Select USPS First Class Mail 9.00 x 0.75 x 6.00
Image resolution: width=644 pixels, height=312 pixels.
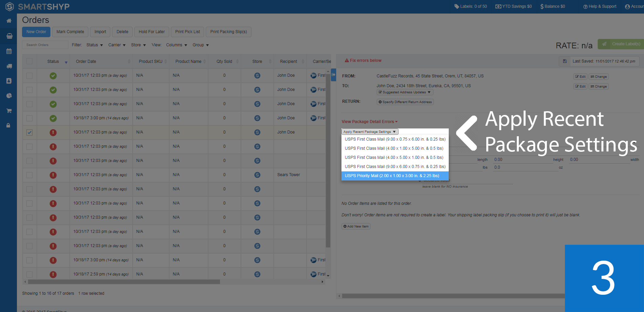pos(395,139)
